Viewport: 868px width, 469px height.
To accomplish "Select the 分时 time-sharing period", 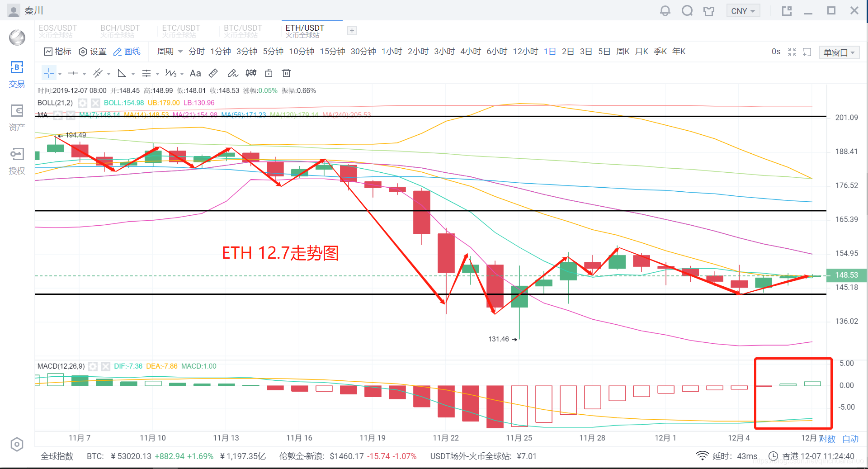I will pos(197,52).
